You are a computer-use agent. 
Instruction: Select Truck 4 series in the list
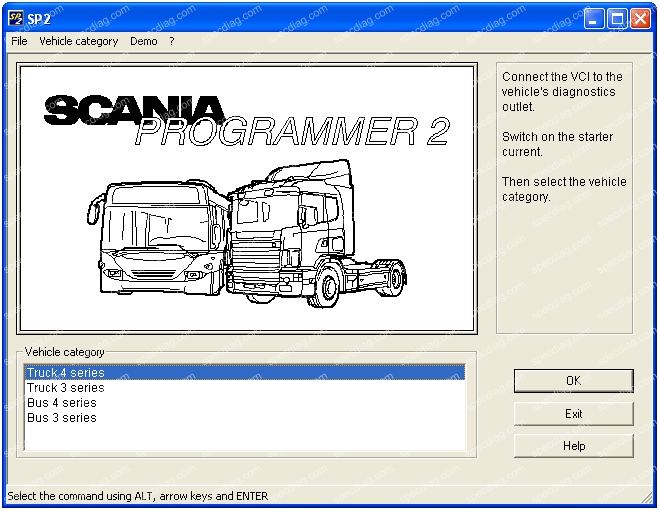66,373
